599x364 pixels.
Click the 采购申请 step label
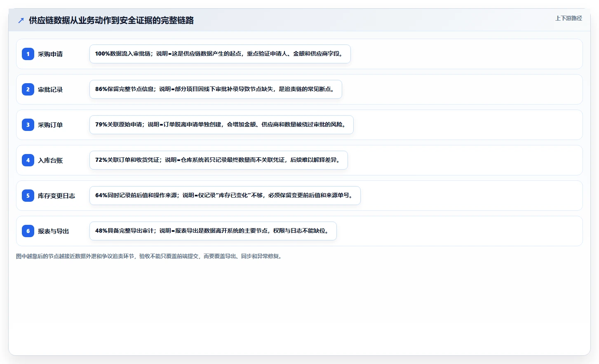coord(50,54)
